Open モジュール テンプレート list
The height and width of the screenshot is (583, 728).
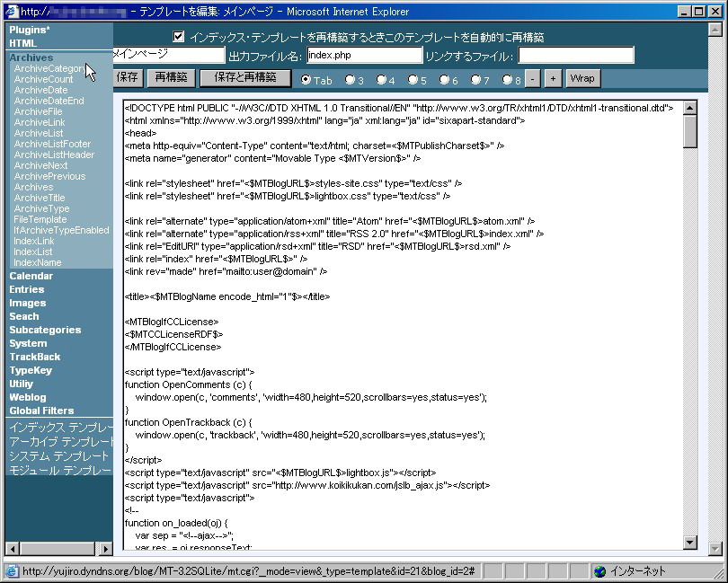pos(61,470)
